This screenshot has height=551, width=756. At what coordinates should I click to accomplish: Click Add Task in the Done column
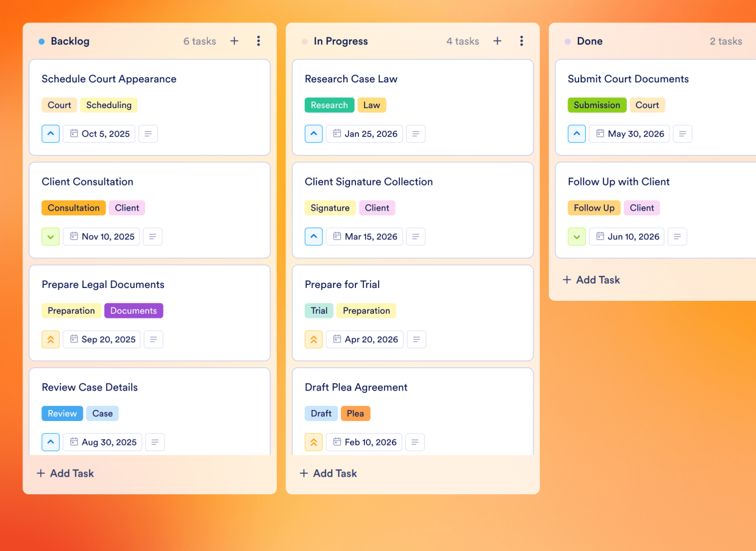(x=591, y=279)
